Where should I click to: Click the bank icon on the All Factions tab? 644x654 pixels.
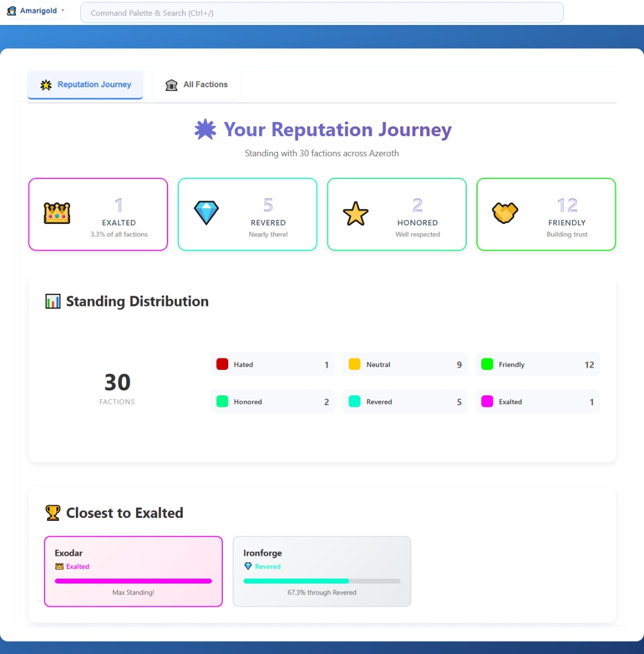pos(171,85)
